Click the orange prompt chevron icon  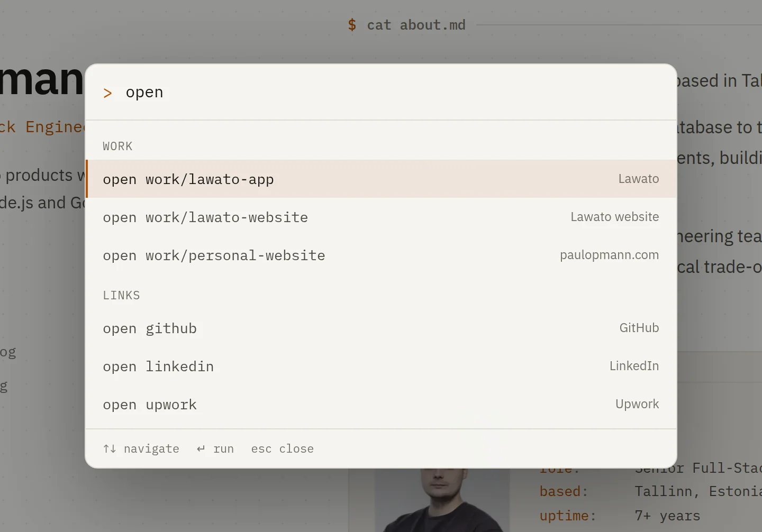tap(107, 93)
